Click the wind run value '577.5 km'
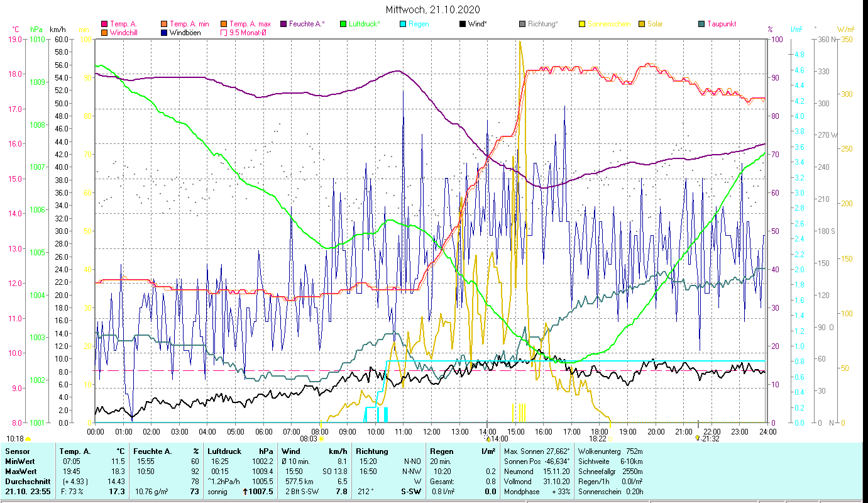 (298, 482)
